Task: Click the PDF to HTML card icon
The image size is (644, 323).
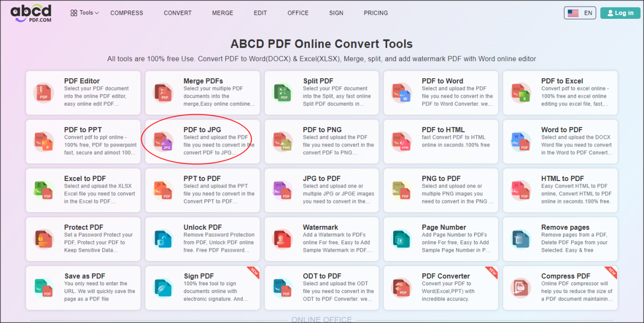Action: [401, 141]
